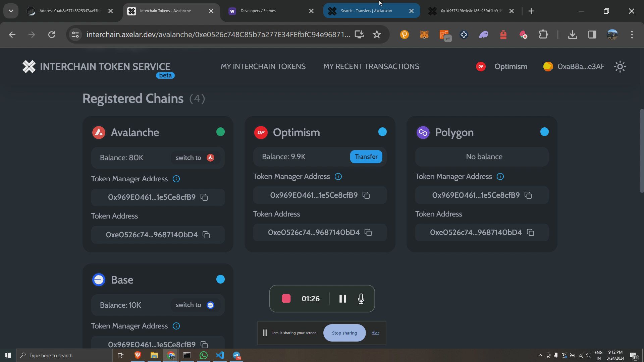644x362 pixels.
Task: Copy Polygon token manager address
Action: pos(528,195)
